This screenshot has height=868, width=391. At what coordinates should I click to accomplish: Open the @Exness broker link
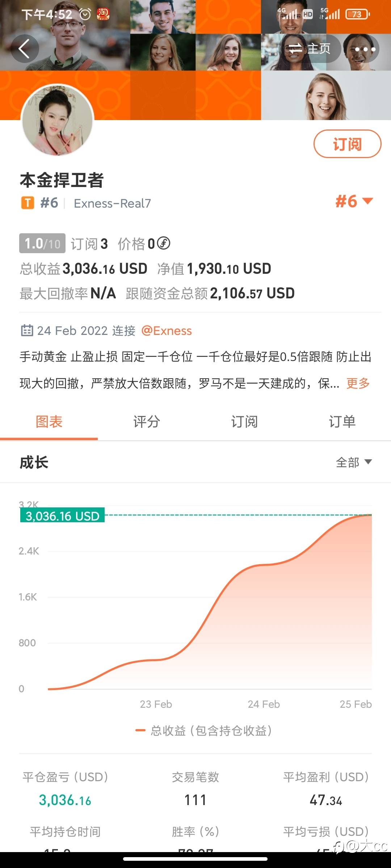coord(167,331)
